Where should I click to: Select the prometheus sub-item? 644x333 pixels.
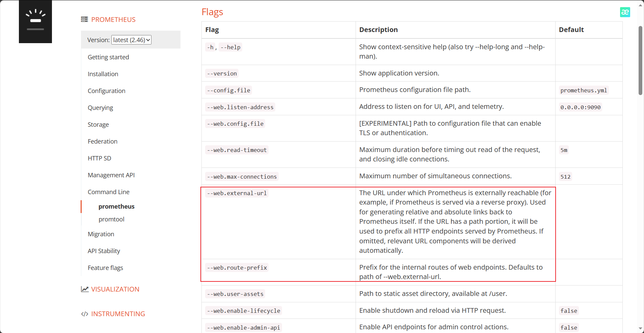[x=116, y=206]
